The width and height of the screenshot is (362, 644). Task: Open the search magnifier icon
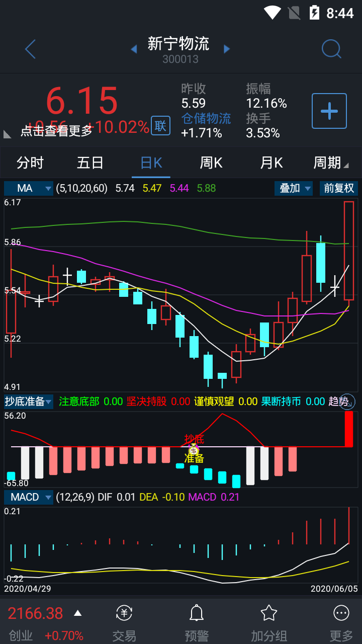[331, 49]
